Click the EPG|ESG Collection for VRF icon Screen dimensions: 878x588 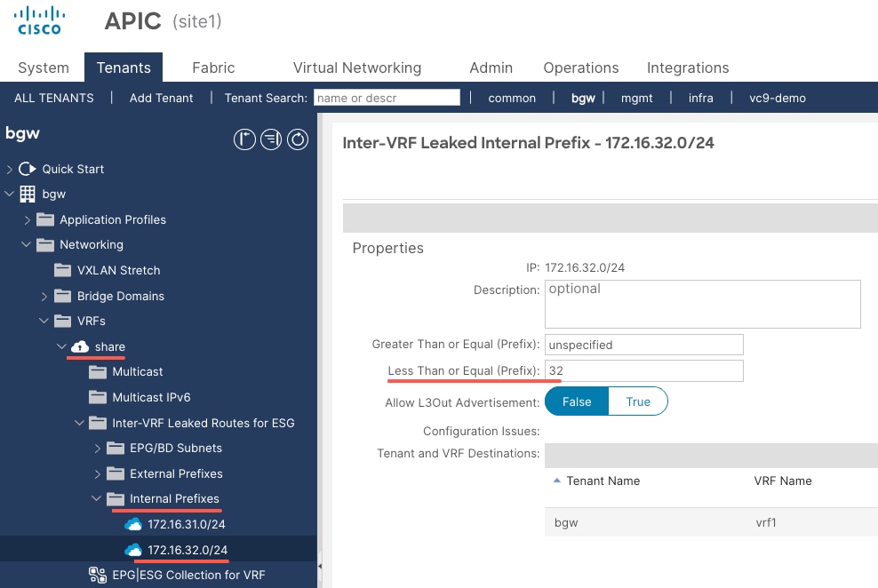(x=98, y=575)
